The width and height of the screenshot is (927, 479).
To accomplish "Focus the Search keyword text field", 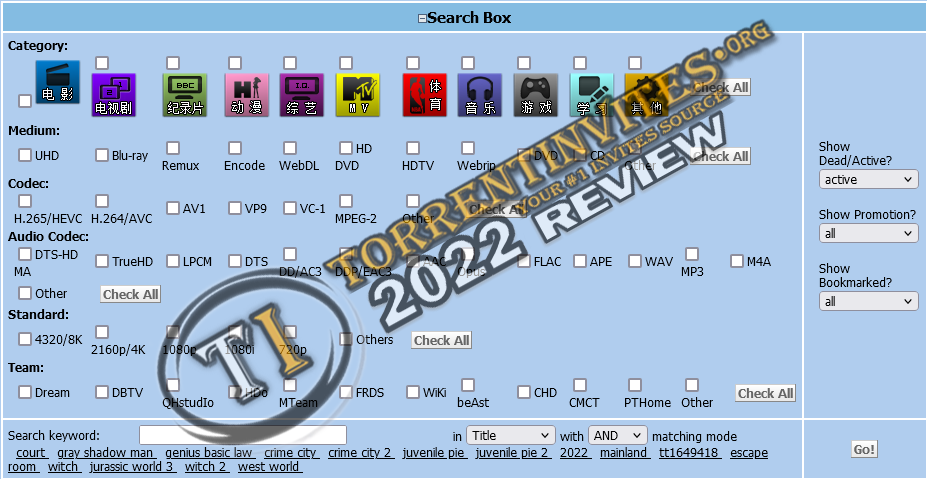I will point(242,435).
